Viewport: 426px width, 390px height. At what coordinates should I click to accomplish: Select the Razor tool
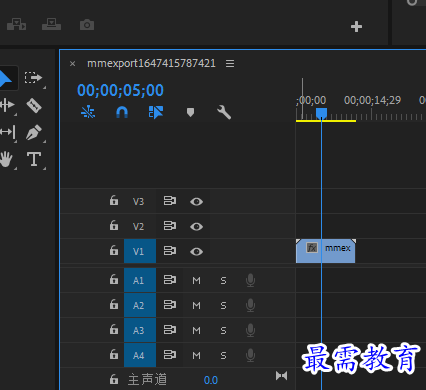click(34, 106)
